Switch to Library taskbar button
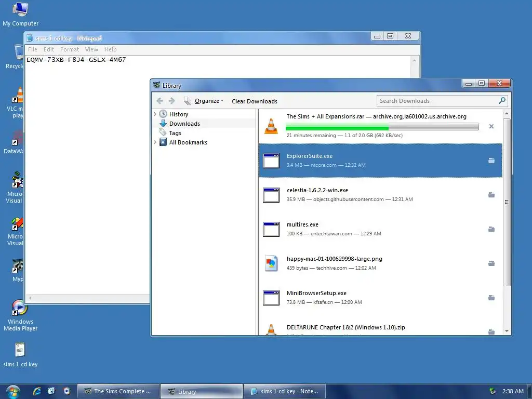532x399 pixels. (202, 391)
